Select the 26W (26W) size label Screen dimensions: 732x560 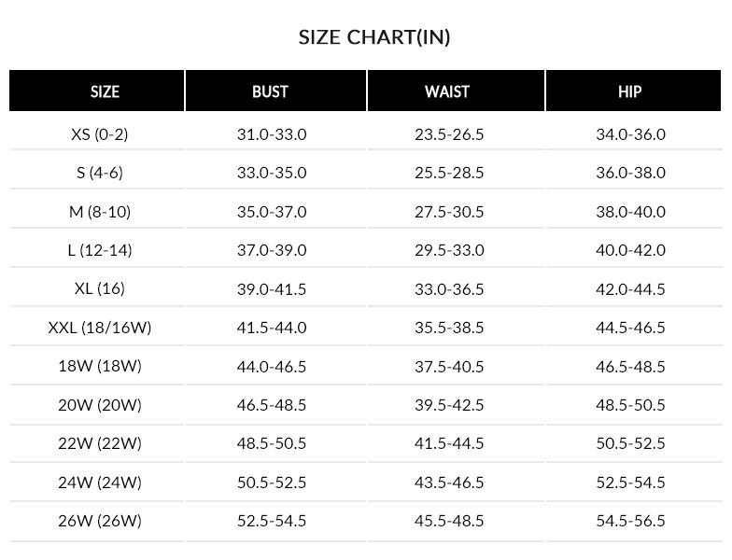pyautogui.click(x=99, y=521)
